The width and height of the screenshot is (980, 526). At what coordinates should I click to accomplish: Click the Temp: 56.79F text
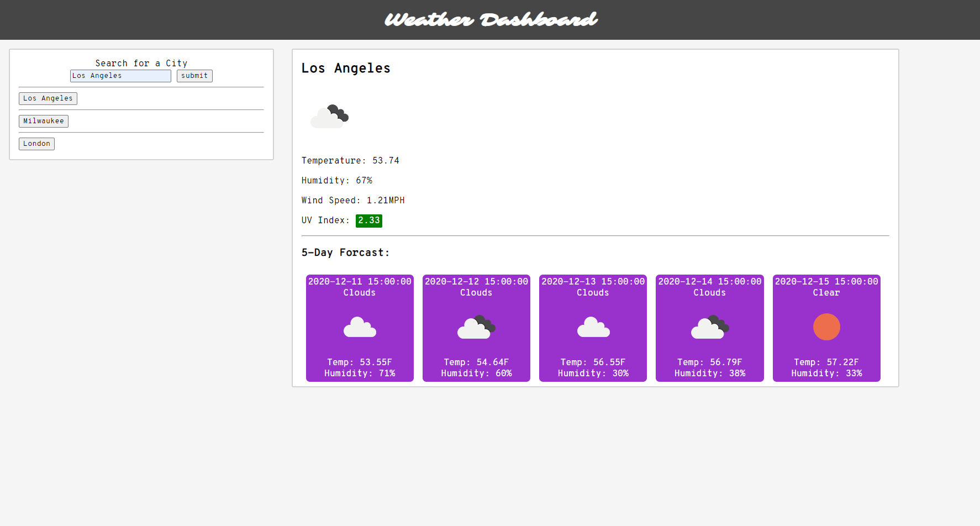coord(710,362)
